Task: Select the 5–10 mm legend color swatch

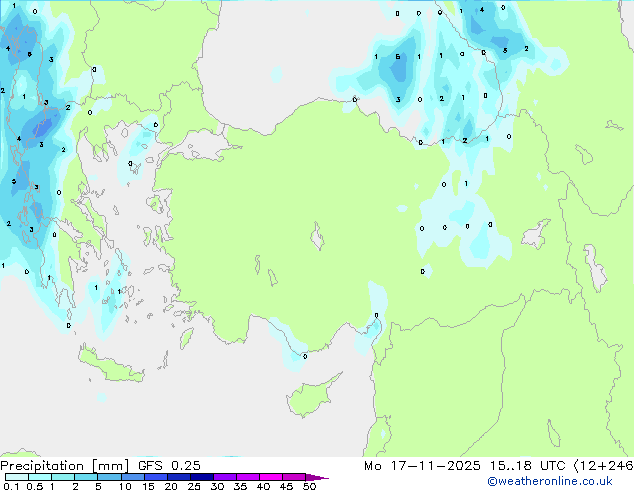Action: [109, 477]
